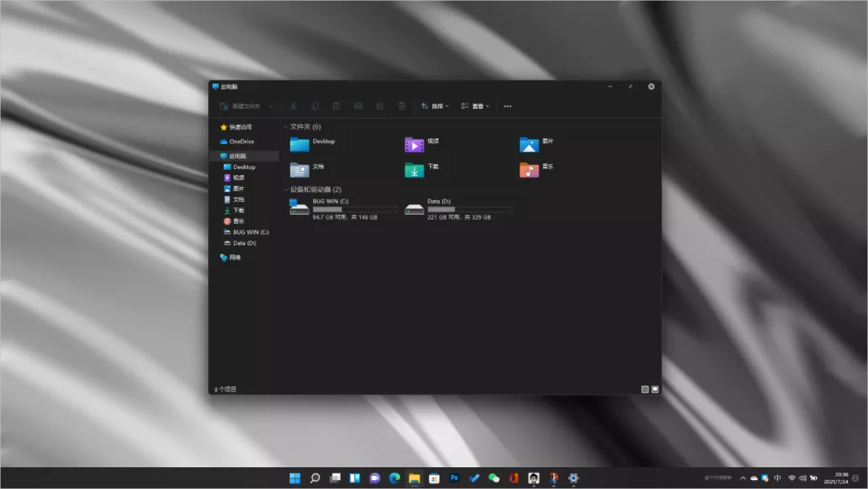This screenshot has height=489, width=868.
Task: Click the Copy icon in the command bar
Action: point(314,105)
